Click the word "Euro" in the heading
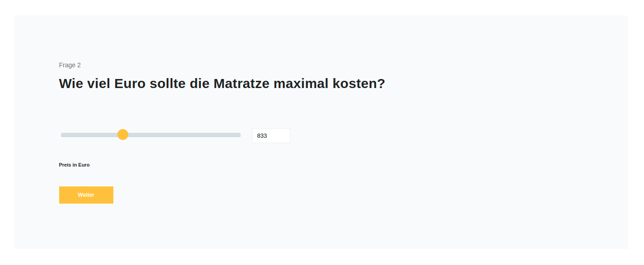 (130, 84)
